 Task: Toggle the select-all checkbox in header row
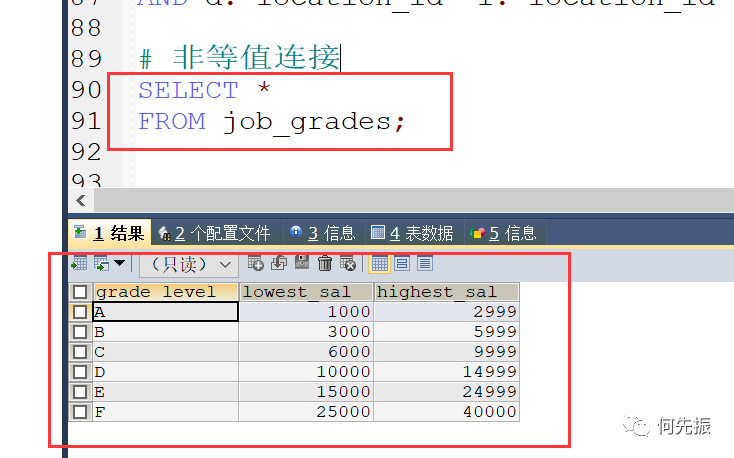(x=80, y=292)
